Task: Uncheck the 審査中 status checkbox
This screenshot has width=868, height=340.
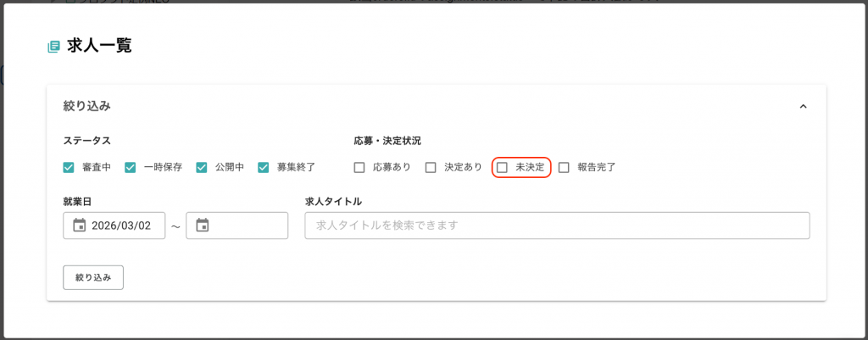Action: (69, 167)
